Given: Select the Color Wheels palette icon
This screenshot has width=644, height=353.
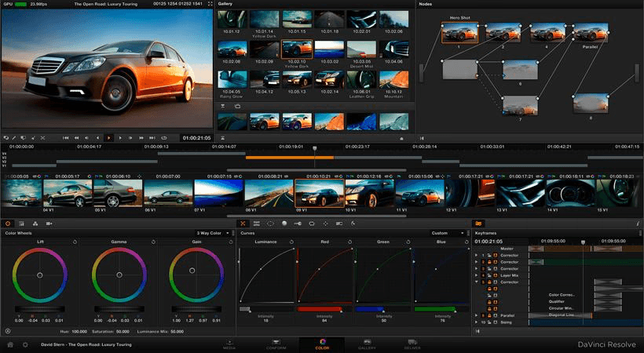Looking at the screenshot, I should (x=9, y=224).
